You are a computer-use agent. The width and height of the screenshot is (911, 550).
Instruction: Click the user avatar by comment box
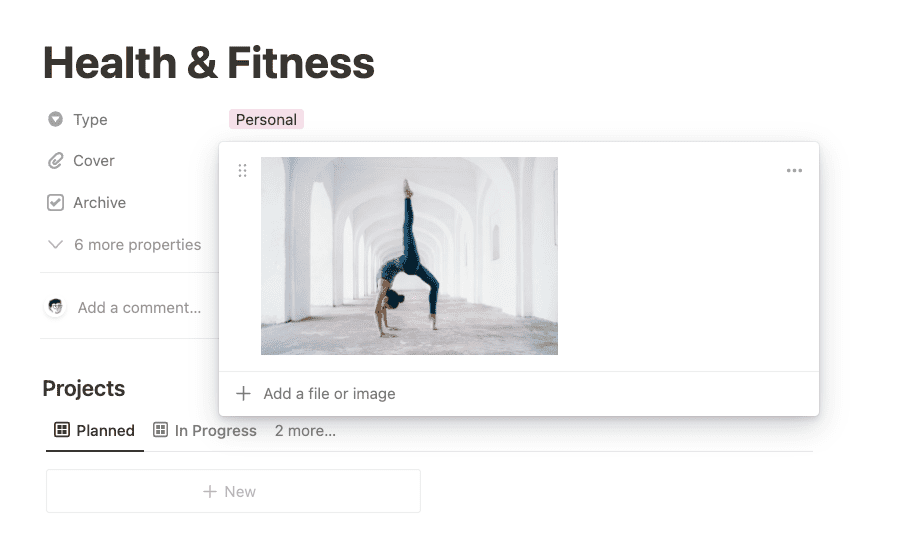point(56,307)
